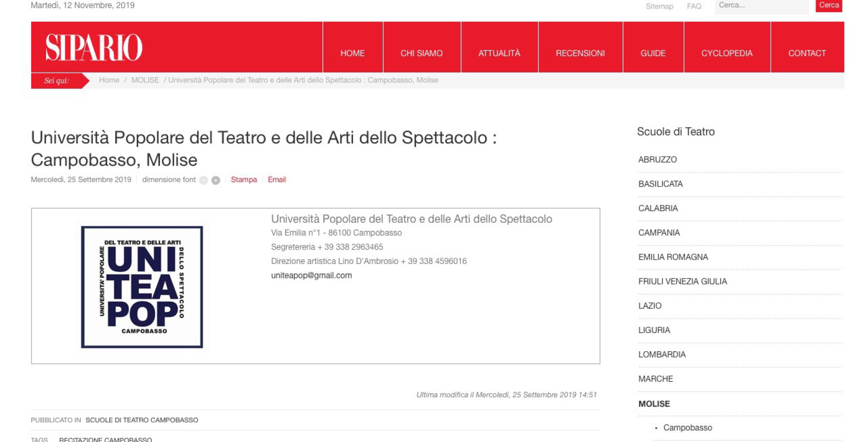Go to the Recensioni section
Image resolution: width=868 pixels, height=442 pixels.
580,53
